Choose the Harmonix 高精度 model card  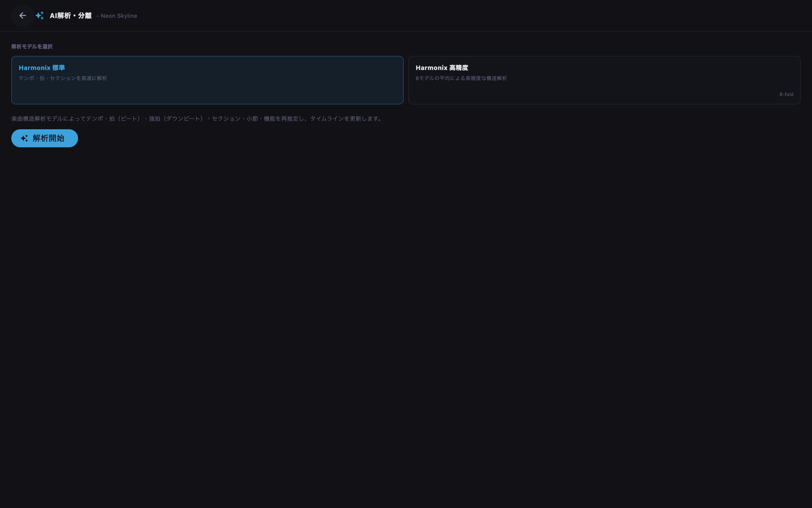point(604,80)
